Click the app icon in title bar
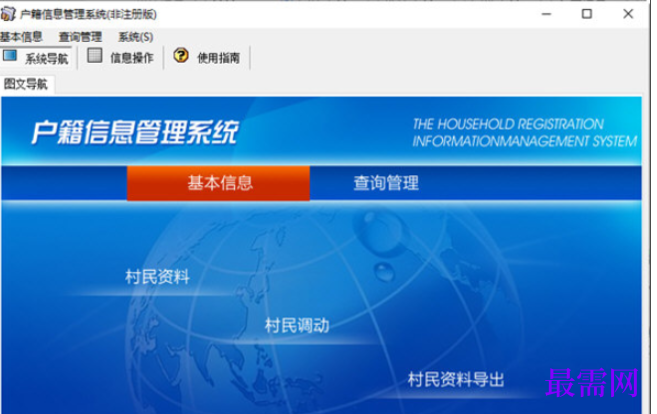 [8, 14]
